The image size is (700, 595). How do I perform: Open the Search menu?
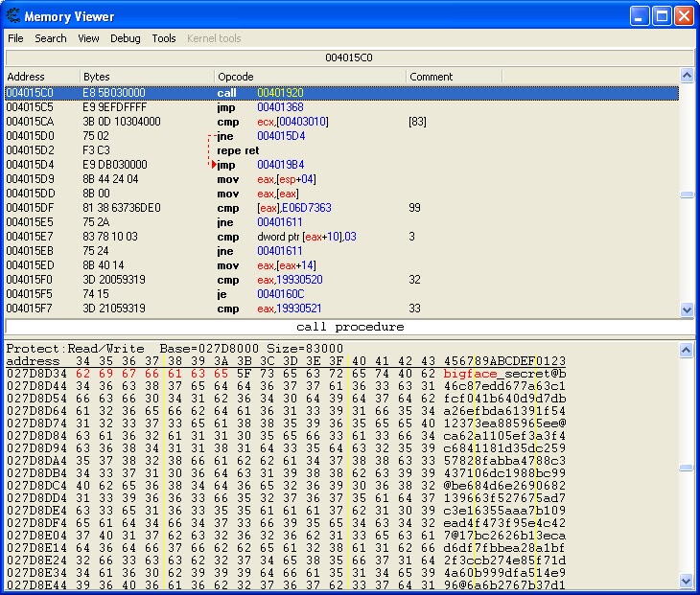pos(51,38)
